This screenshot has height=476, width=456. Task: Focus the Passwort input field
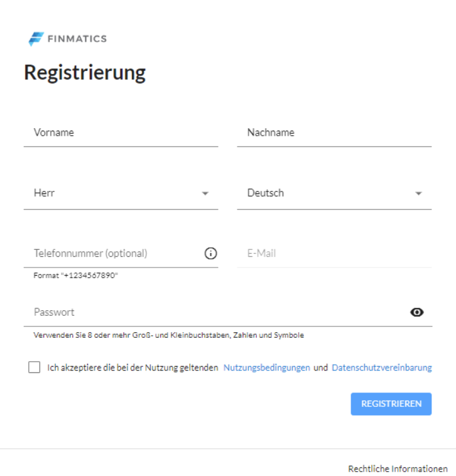click(x=216, y=312)
